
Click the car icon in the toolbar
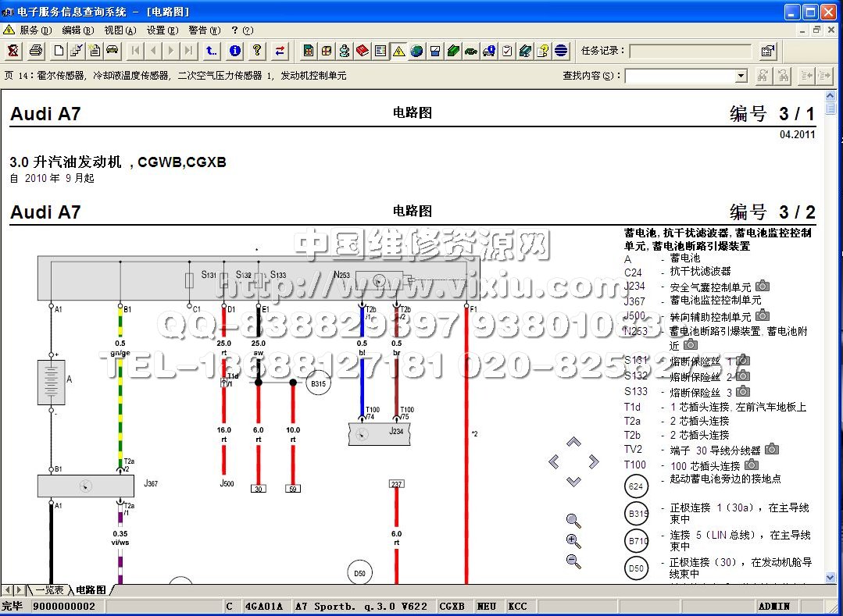pyautogui.click(x=113, y=51)
